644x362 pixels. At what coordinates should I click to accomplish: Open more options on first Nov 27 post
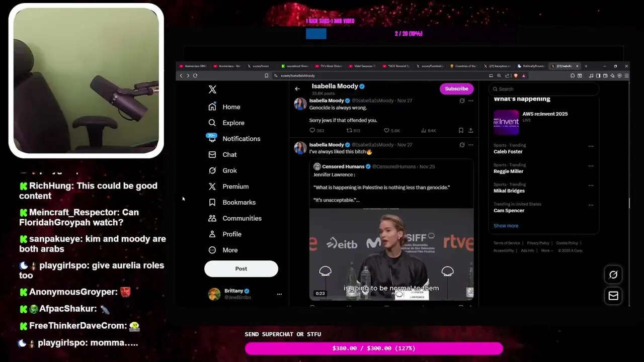pos(471,101)
